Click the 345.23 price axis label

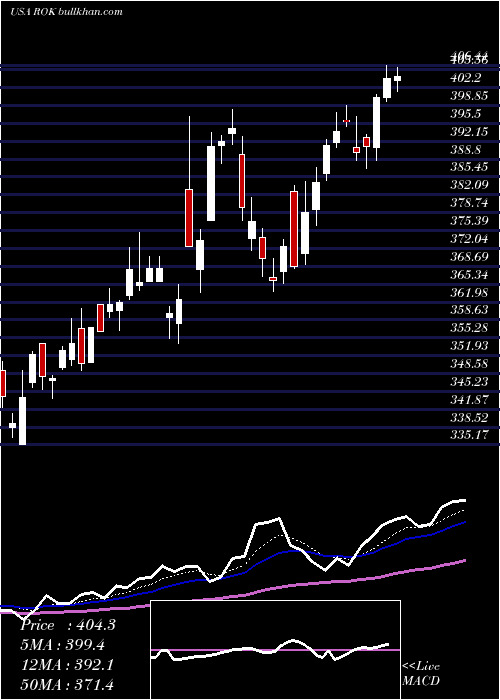(x=469, y=381)
